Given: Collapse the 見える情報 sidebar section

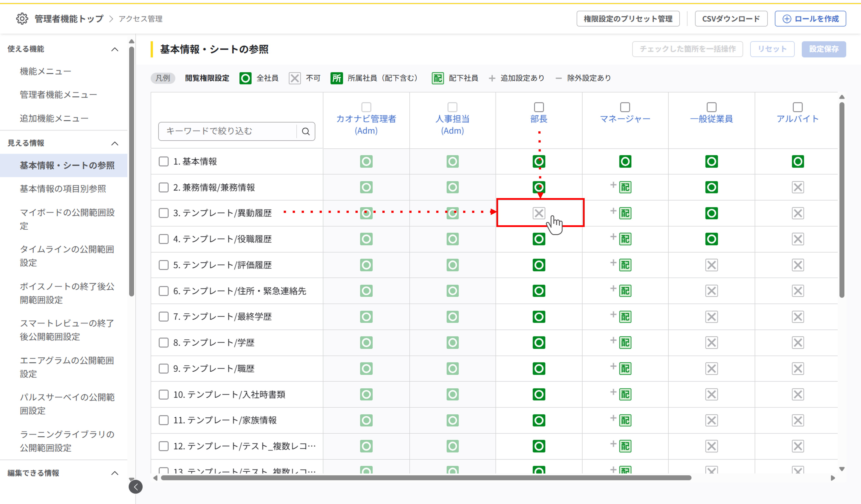Looking at the screenshot, I should [x=115, y=144].
